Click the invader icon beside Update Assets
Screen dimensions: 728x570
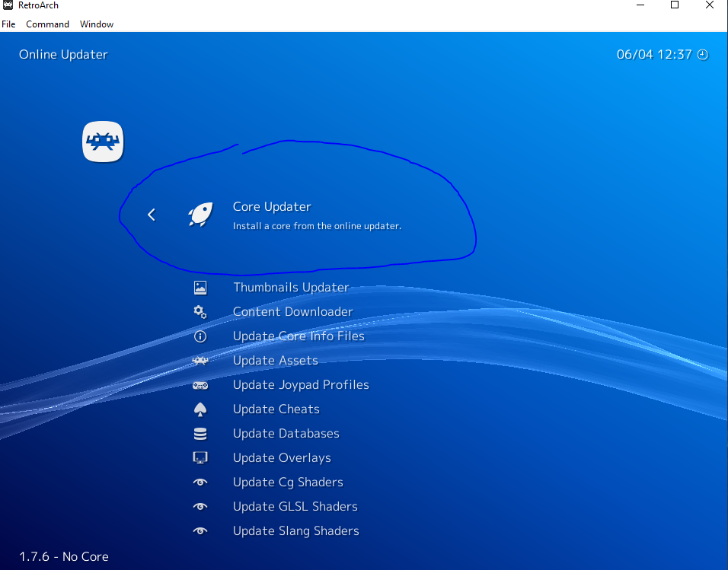point(200,361)
